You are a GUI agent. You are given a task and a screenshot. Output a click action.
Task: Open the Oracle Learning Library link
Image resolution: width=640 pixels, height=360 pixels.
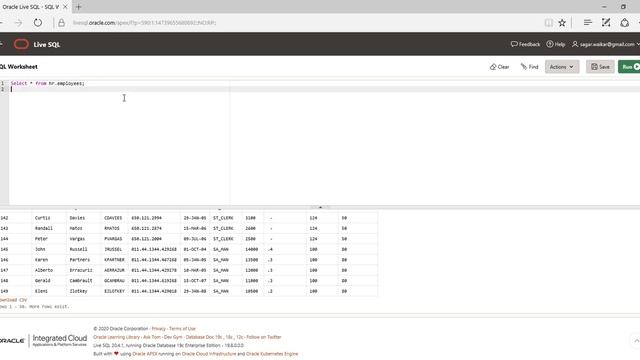[116, 337]
